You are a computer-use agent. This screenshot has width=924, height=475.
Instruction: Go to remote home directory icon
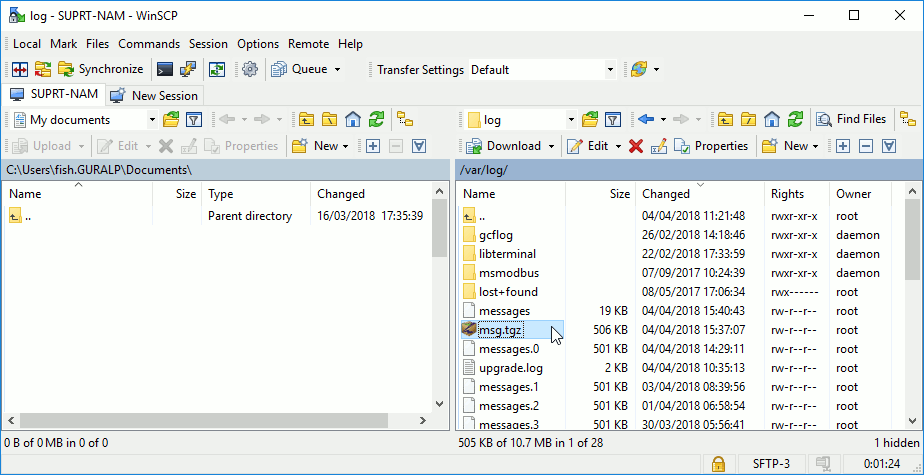coord(772,120)
